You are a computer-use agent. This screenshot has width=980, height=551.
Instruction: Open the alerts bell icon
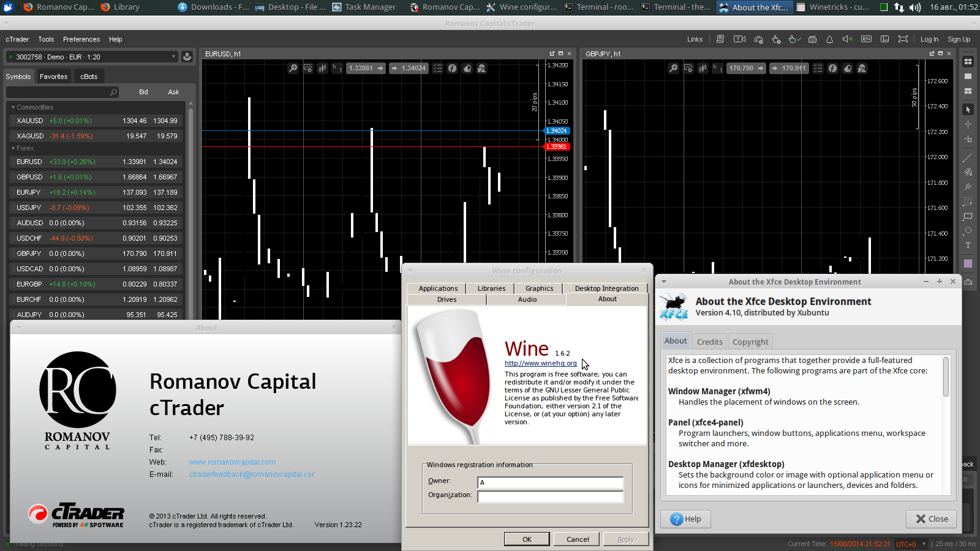(x=829, y=39)
